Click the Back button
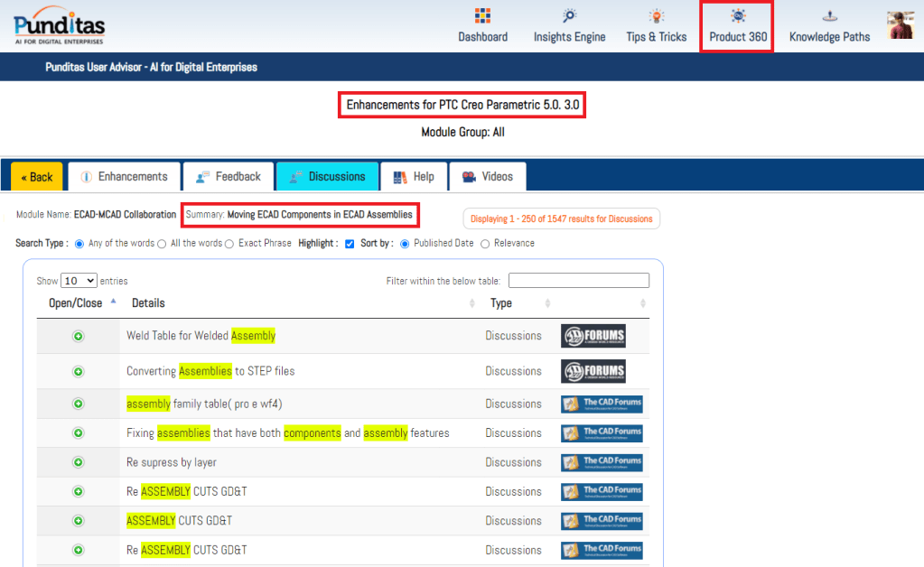 (x=37, y=177)
